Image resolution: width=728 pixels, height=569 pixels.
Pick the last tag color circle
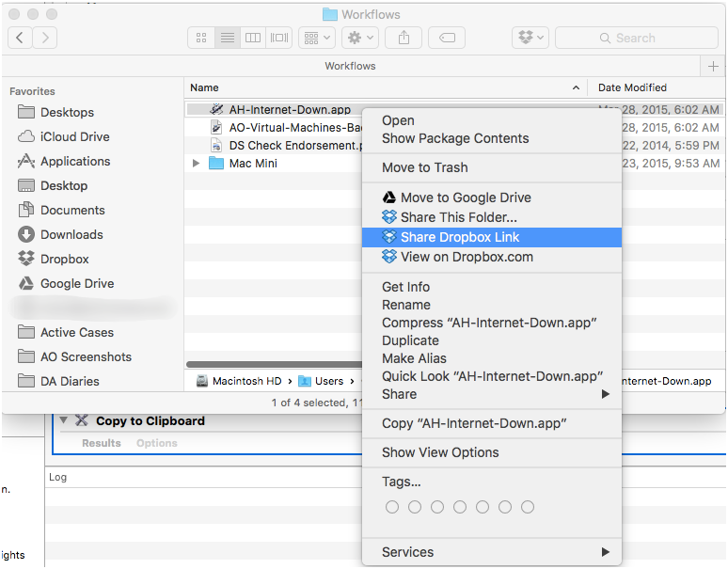528,507
